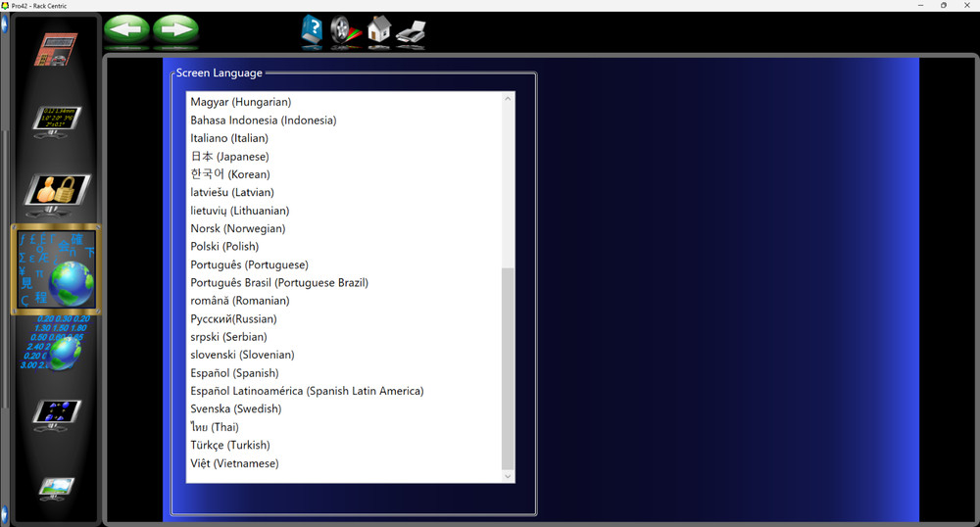Go to the home screen icon

pos(378,31)
